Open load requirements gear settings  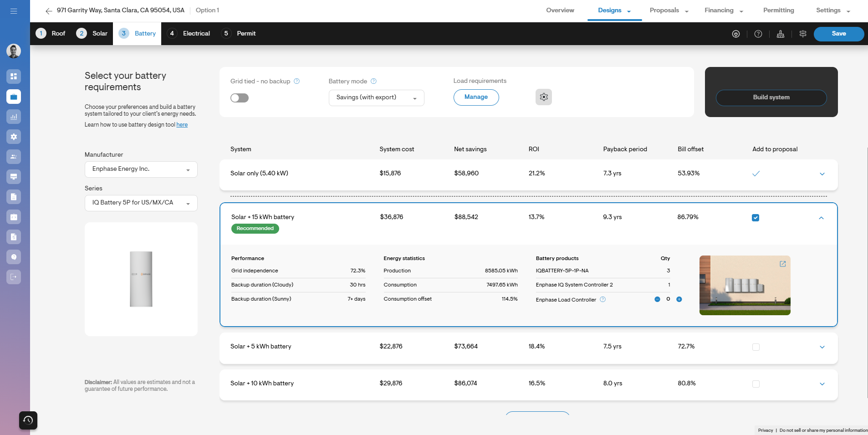[543, 97]
